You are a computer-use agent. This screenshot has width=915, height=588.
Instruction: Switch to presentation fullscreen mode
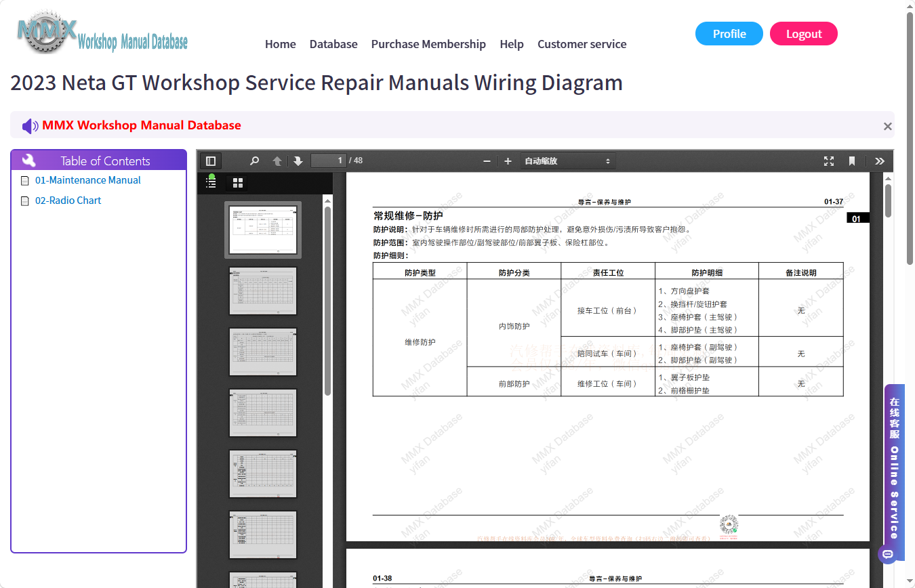[829, 161]
